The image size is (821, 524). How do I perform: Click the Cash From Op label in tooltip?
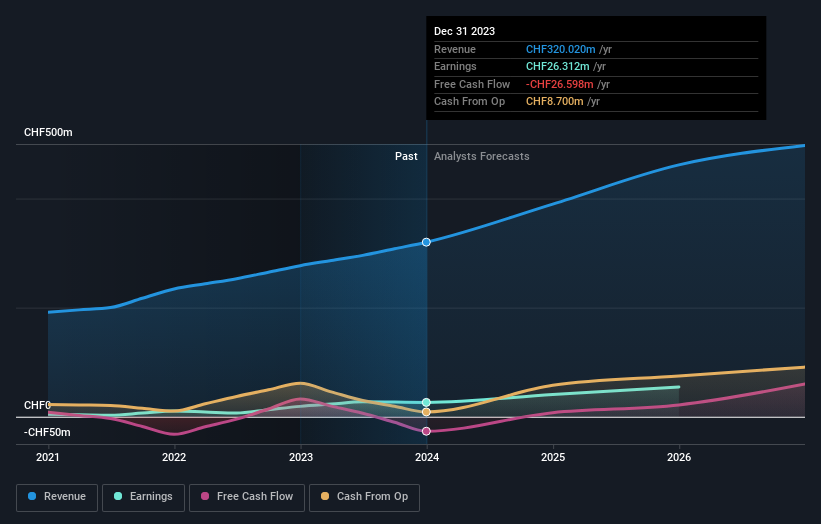[x=470, y=102]
